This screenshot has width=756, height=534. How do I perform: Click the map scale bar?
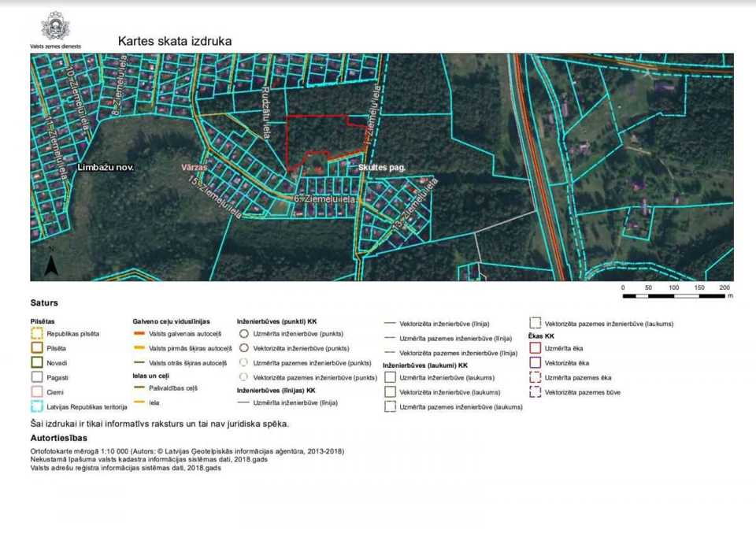pos(674,296)
